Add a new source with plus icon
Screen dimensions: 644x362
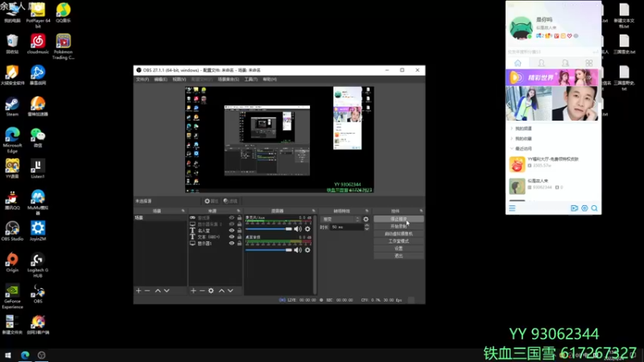[x=193, y=290]
